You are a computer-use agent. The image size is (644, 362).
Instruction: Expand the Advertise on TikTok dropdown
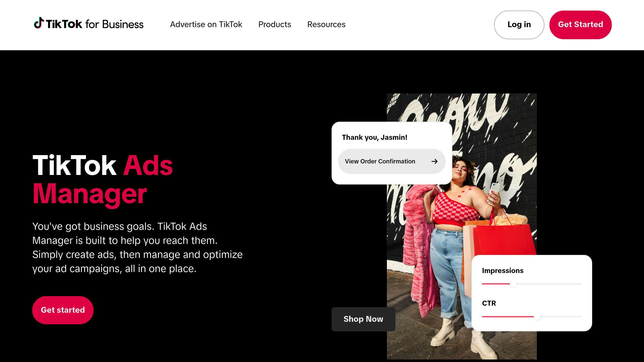point(206,25)
